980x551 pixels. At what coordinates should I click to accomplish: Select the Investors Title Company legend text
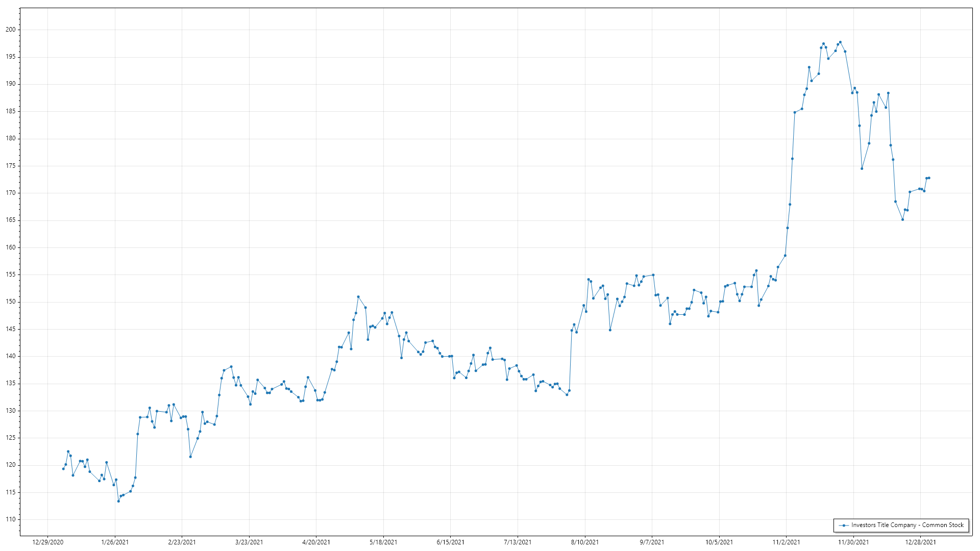point(907,525)
